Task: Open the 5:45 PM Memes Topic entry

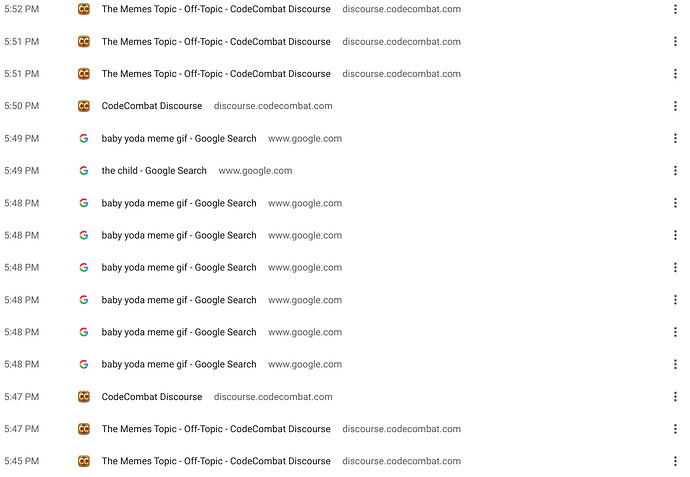Action: point(216,461)
